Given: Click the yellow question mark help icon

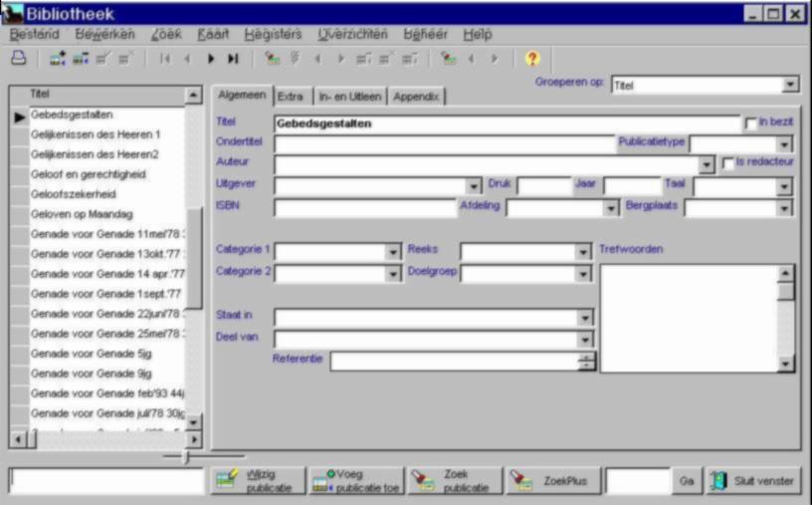Looking at the screenshot, I should click(x=531, y=59).
